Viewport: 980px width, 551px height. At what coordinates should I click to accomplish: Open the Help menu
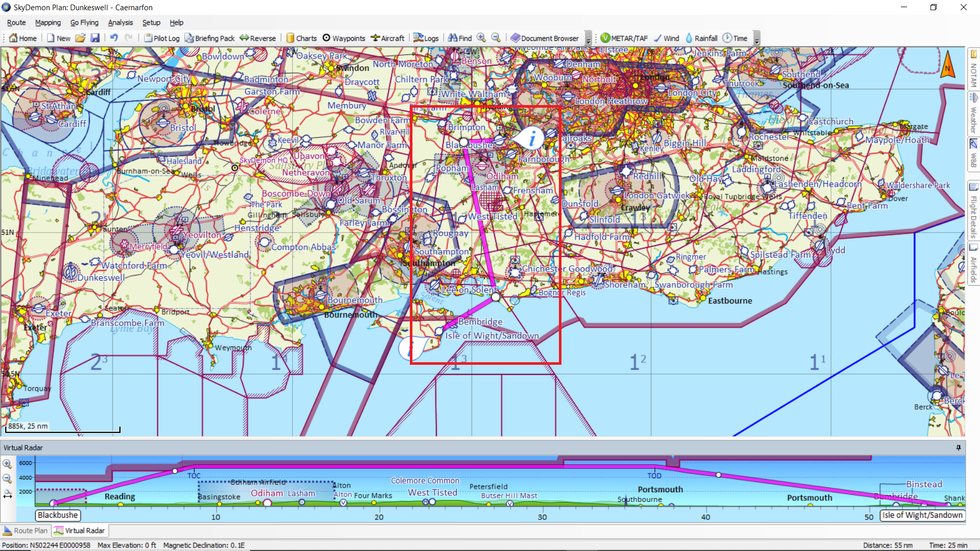pos(177,22)
